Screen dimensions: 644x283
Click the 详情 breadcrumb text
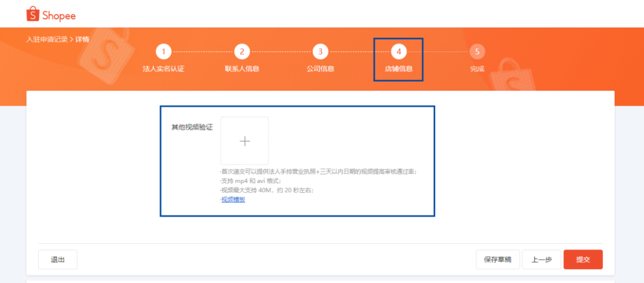82,39
